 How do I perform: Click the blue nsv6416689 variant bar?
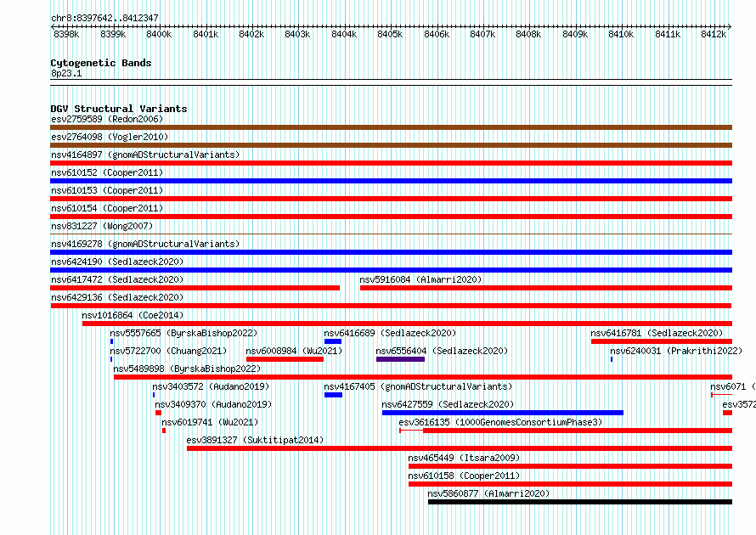[333, 341]
